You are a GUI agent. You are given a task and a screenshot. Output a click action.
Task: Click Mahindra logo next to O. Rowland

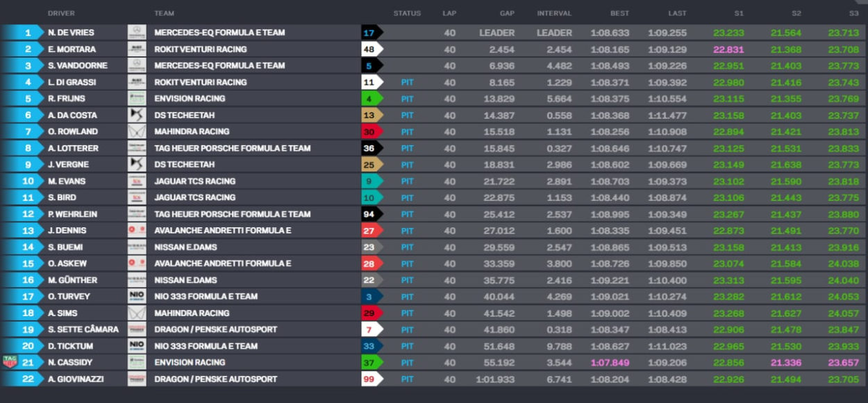coord(137,131)
